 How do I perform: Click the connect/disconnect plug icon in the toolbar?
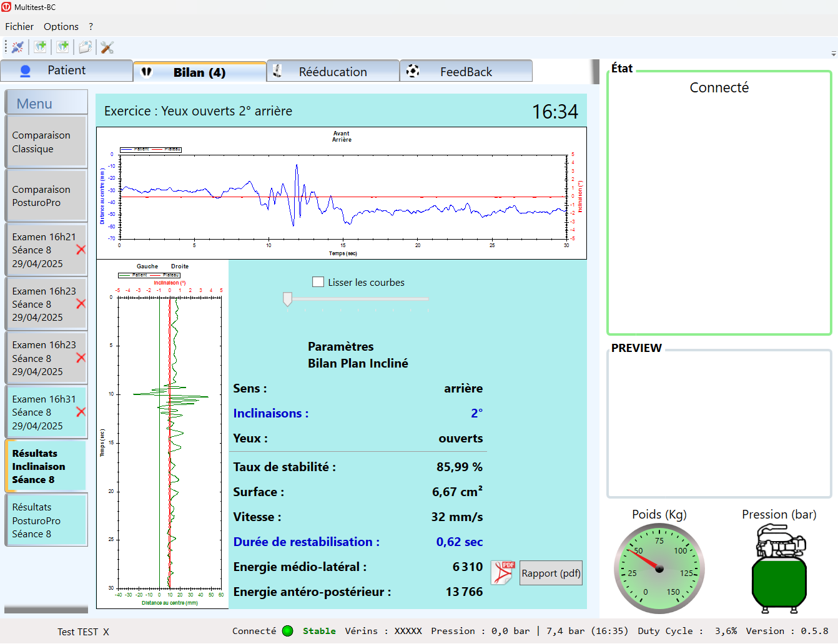[x=17, y=47]
